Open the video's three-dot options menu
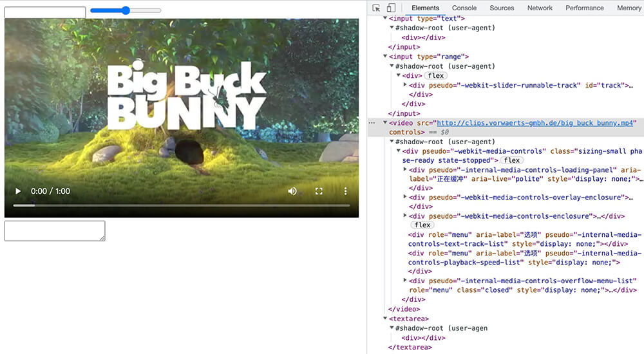 pyautogui.click(x=345, y=191)
